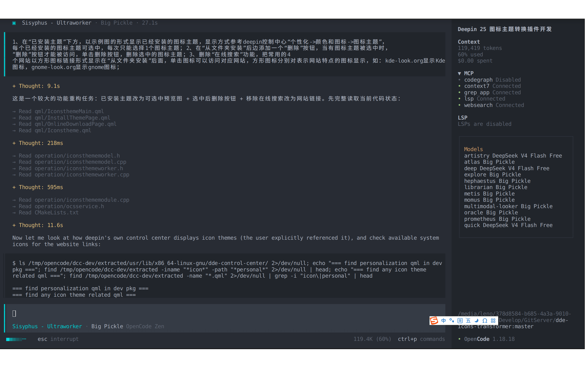Click 'multimodal-looker Big Pickle' model row
Screen dimensions: 588x368
[x=508, y=206]
